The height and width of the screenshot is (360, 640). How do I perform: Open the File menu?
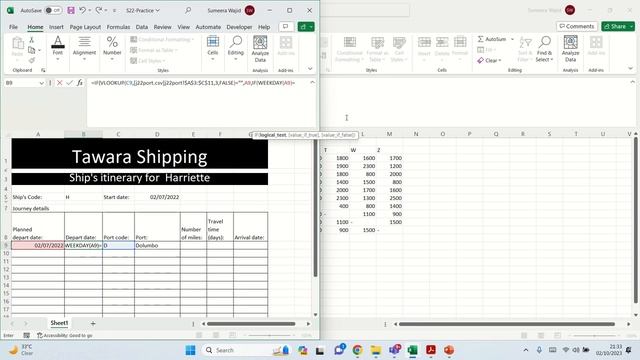click(x=13, y=27)
